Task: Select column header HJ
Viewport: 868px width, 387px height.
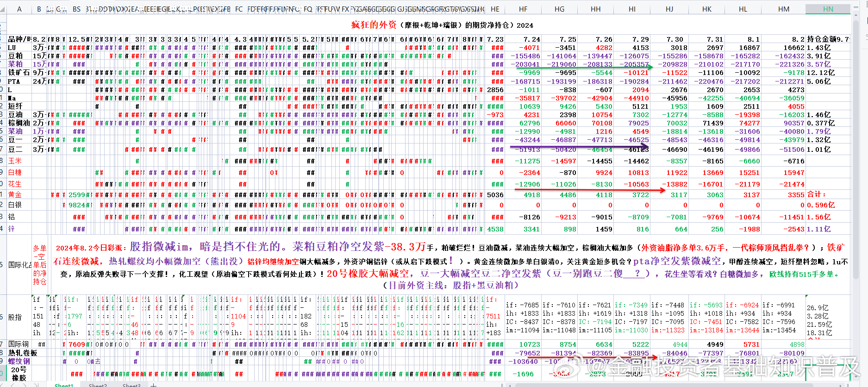Action: 669,9
